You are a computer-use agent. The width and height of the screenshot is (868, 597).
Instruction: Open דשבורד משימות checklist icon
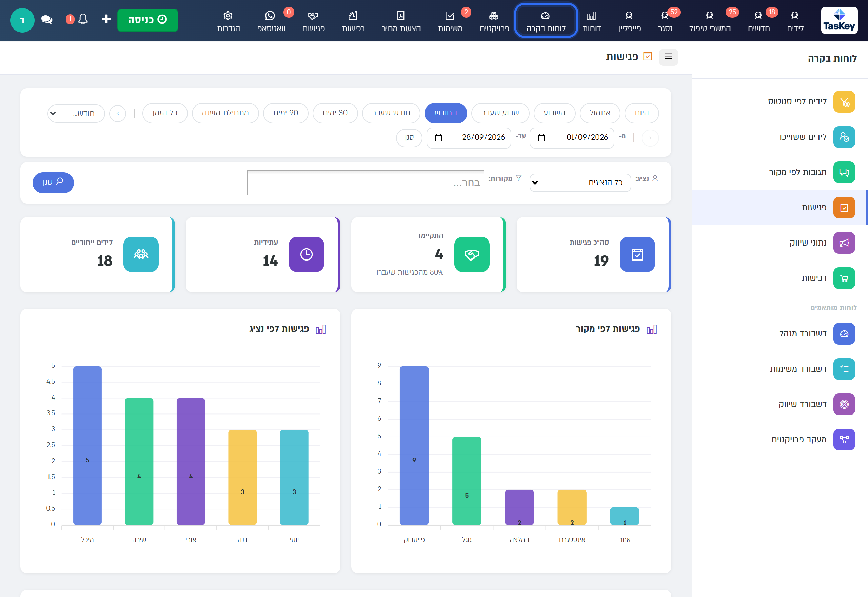844,369
